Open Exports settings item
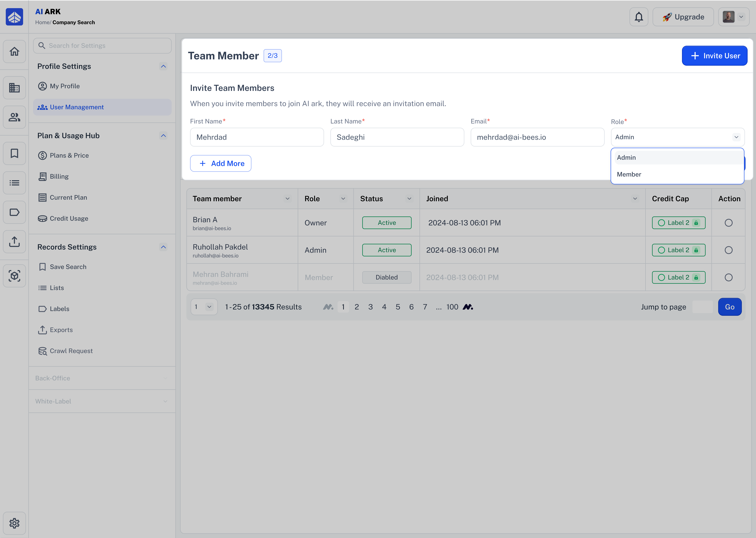The width and height of the screenshot is (756, 538). [102, 330]
